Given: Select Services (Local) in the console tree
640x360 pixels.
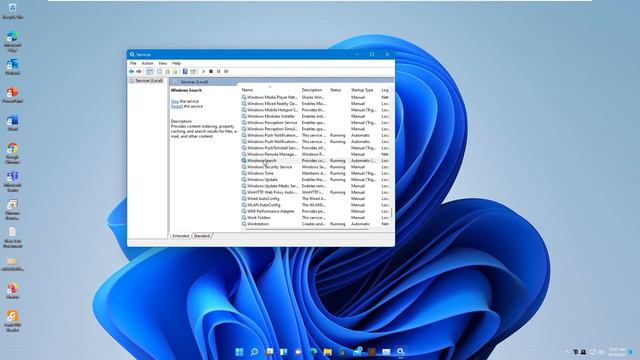Looking at the screenshot, I should 146,80.
